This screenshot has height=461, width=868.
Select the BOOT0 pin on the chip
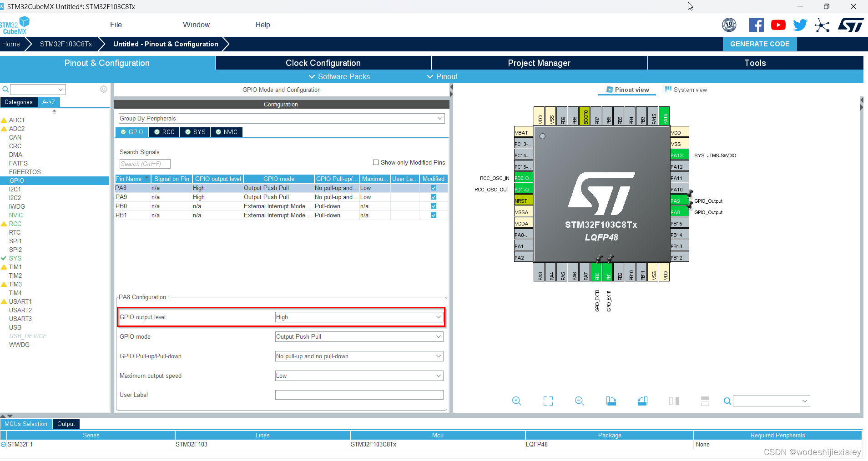point(585,116)
